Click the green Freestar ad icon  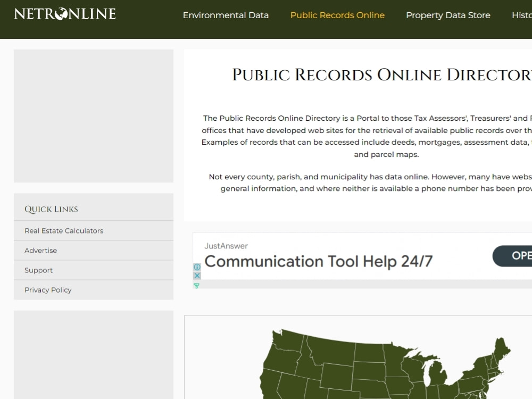196,286
